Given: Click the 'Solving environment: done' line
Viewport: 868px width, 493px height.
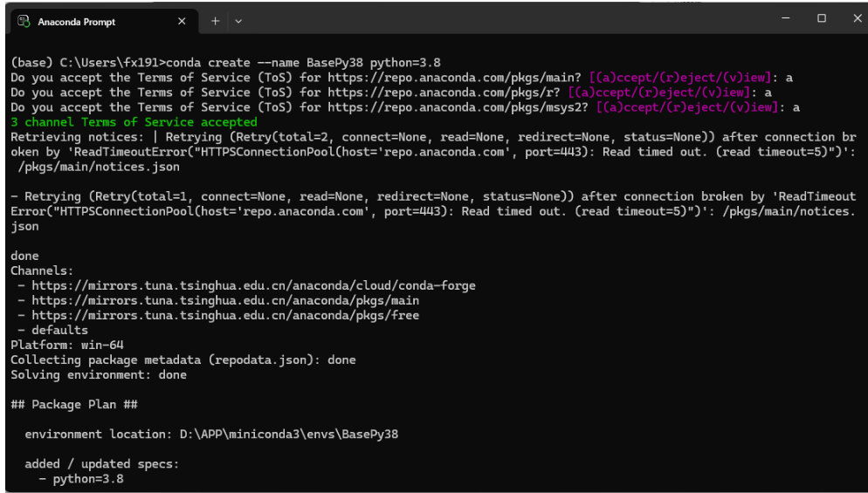Looking at the screenshot, I should pyautogui.click(x=99, y=374).
